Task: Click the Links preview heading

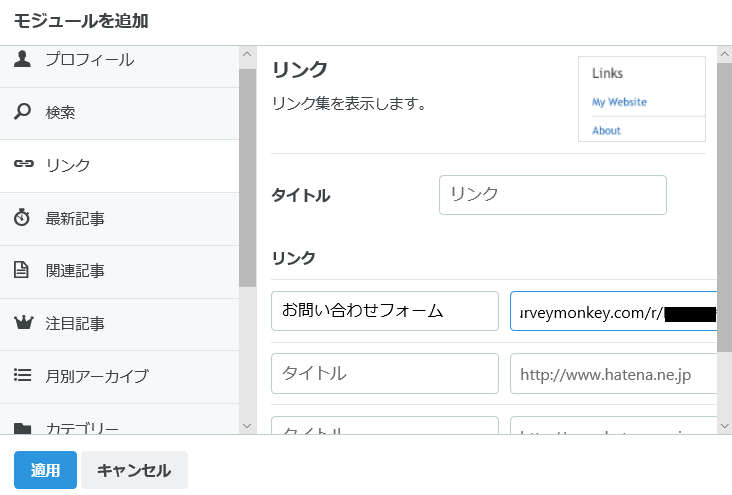Action: (x=607, y=73)
